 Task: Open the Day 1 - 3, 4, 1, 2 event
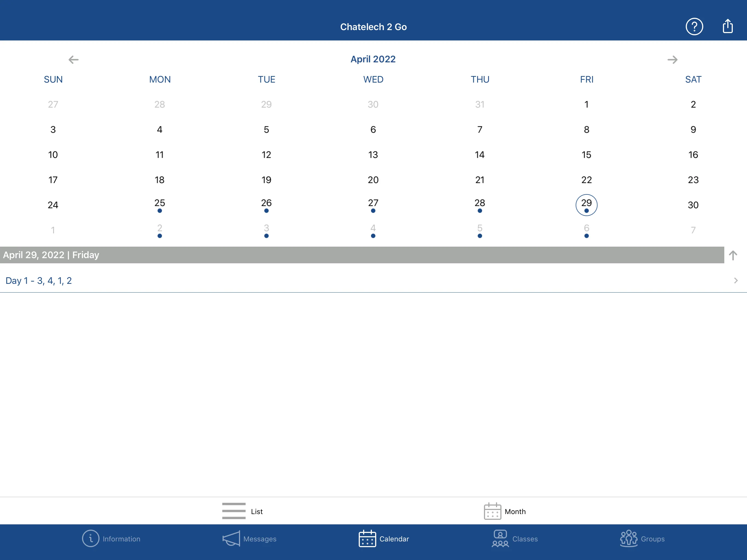(x=373, y=280)
